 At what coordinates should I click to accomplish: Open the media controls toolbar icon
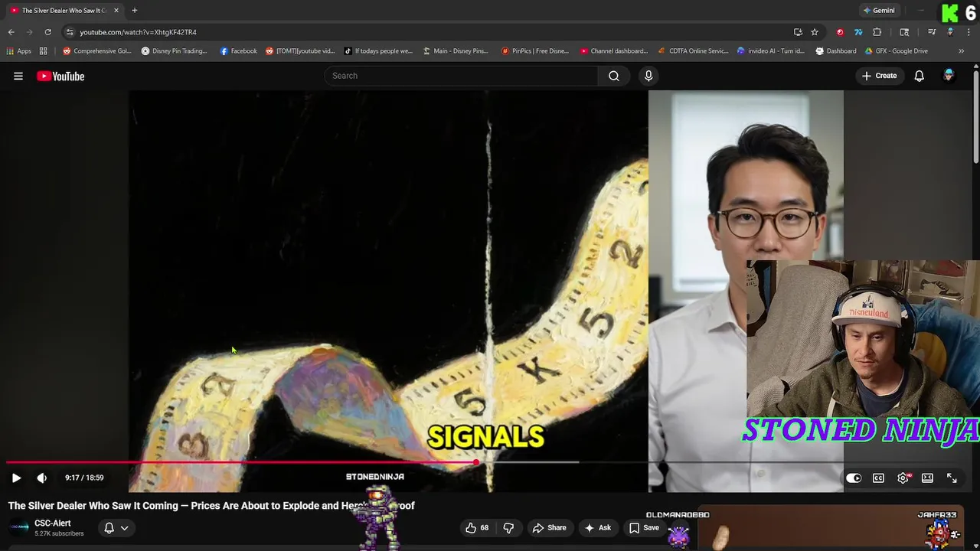932,32
